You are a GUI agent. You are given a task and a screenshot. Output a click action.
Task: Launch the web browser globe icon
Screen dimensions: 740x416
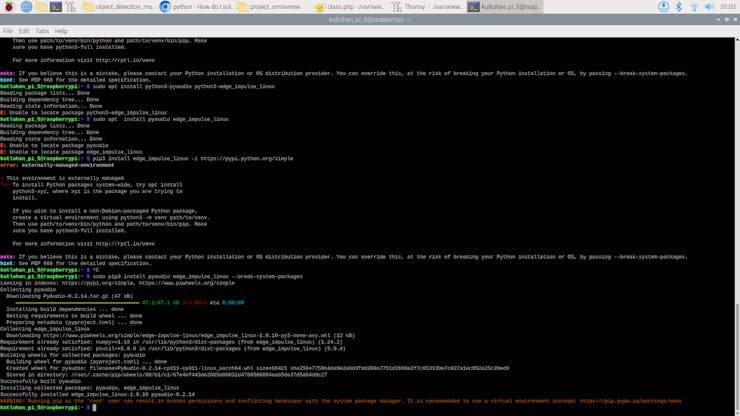(26, 7)
